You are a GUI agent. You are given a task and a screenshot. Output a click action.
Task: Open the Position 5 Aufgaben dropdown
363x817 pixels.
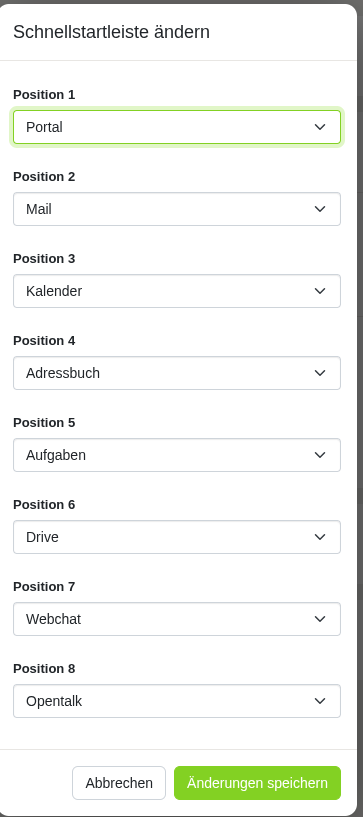click(177, 455)
